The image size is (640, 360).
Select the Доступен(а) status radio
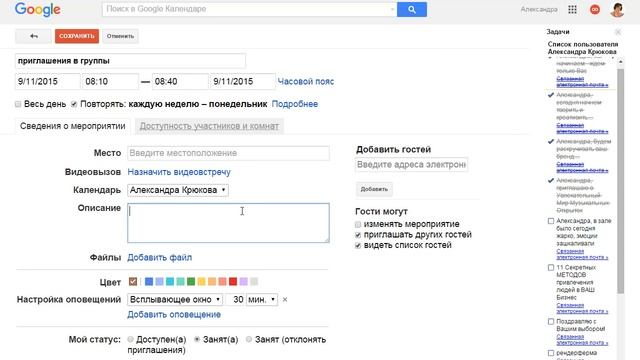coord(130,339)
